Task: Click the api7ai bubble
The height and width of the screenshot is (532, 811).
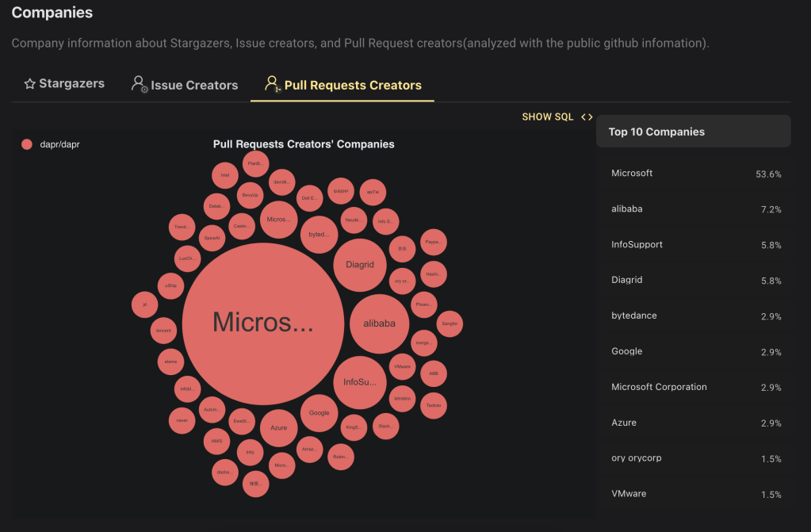Action: (x=373, y=192)
